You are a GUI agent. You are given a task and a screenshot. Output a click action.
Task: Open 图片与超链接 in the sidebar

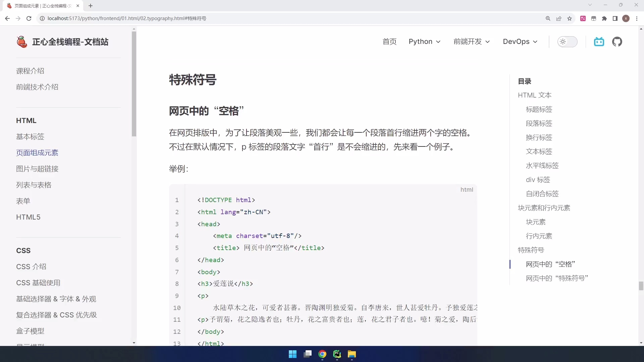point(37,169)
